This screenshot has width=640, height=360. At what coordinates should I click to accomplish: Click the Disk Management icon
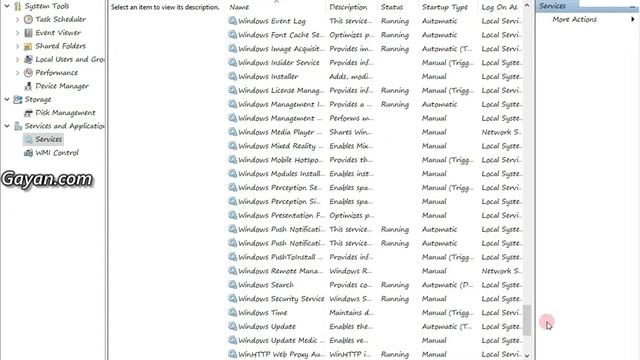[28, 113]
